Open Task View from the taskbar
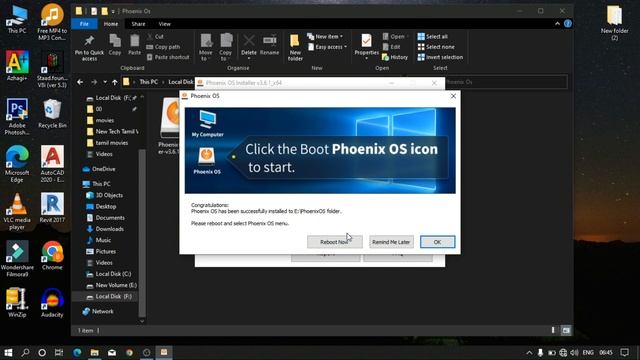This screenshot has width=640, height=360. click(x=59, y=352)
